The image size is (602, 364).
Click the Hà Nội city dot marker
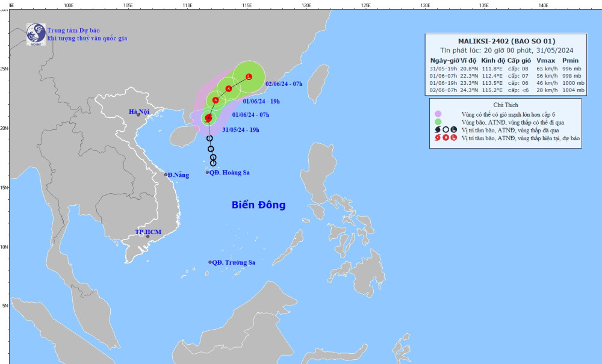coord(138,115)
